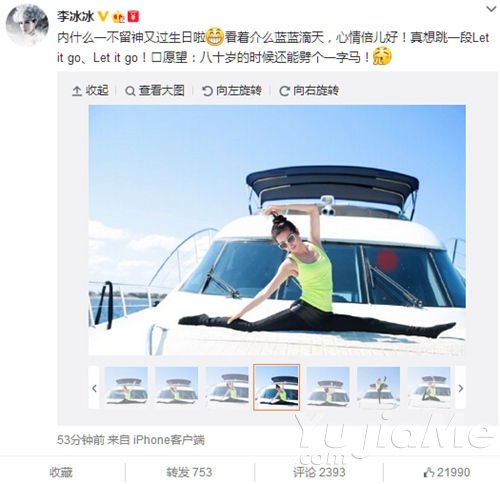Repost using the 转发 753 button
This screenshot has height=484, width=500.
click(189, 472)
